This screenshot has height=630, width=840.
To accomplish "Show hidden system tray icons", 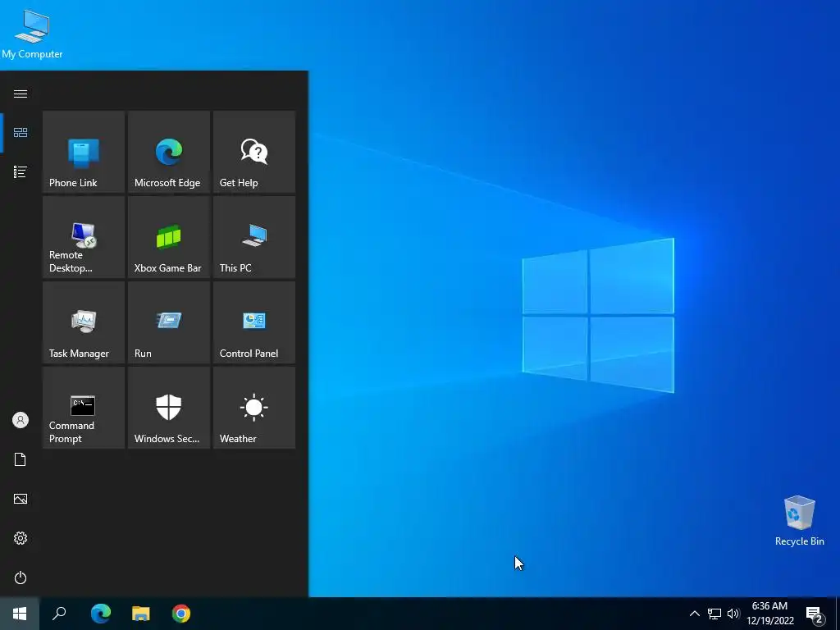I will click(x=694, y=614).
